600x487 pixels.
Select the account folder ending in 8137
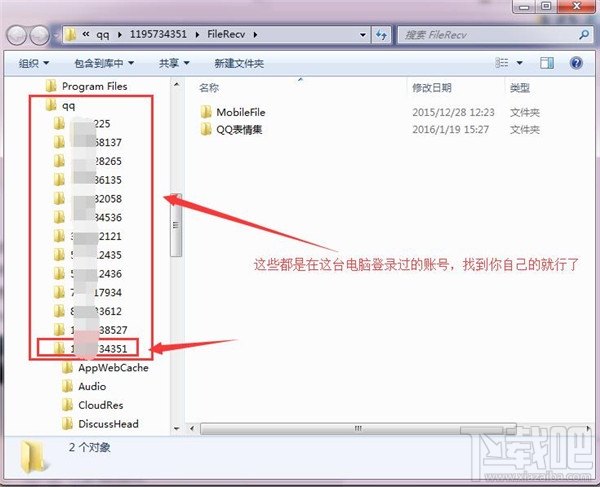tap(88, 142)
